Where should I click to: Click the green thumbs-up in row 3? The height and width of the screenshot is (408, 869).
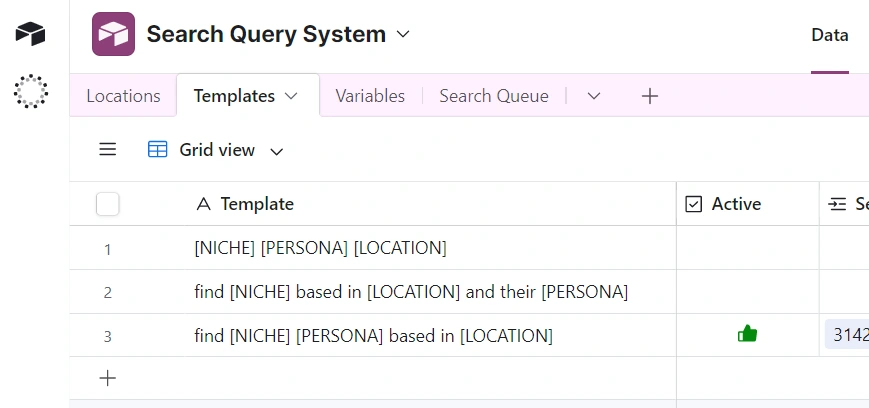coord(747,335)
